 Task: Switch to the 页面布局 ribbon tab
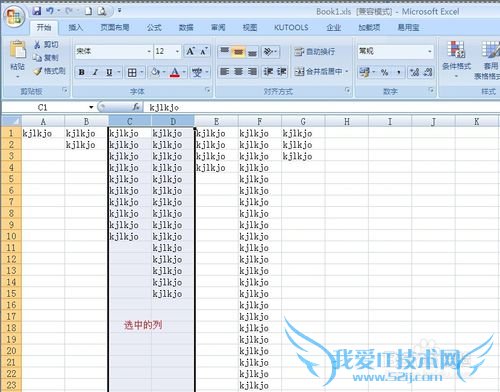coord(115,28)
